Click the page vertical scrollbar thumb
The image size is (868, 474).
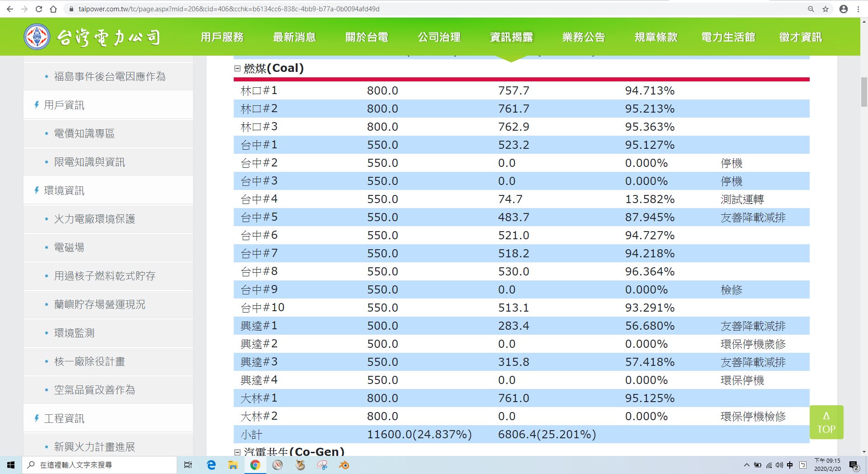(864, 92)
